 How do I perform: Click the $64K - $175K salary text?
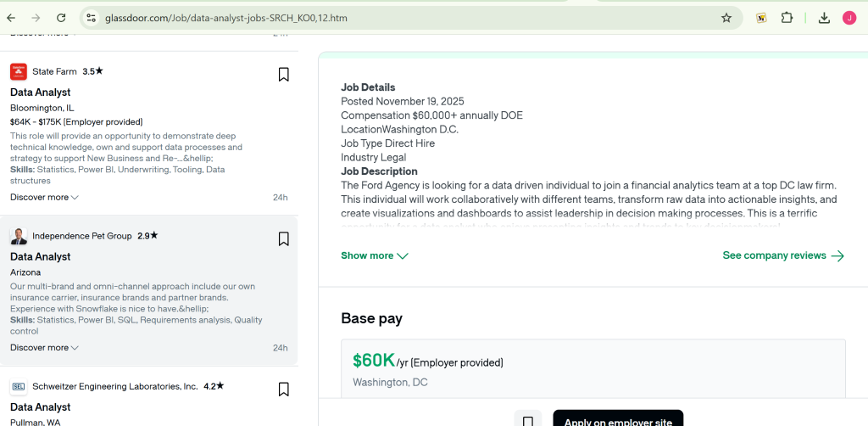tap(76, 122)
